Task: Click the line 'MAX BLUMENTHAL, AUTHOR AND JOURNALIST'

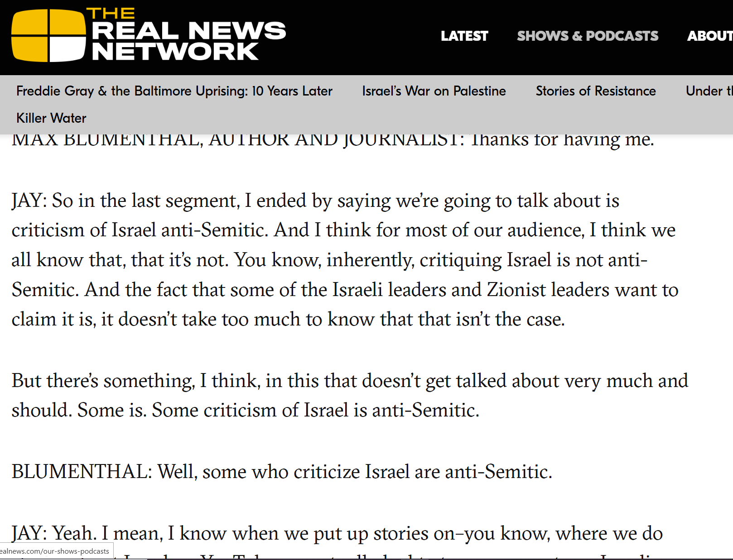Action: pyautogui.click(x=333, y=140)
